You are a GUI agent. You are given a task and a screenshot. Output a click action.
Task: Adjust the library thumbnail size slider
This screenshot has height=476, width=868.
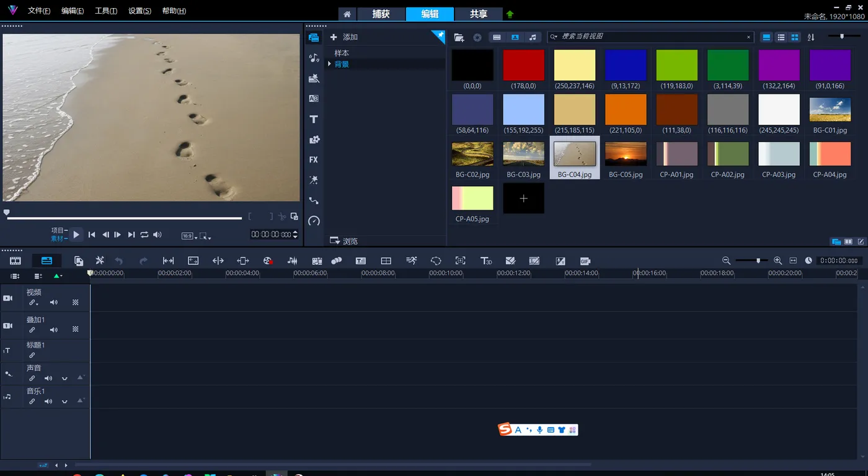click(x=841, y=37)
